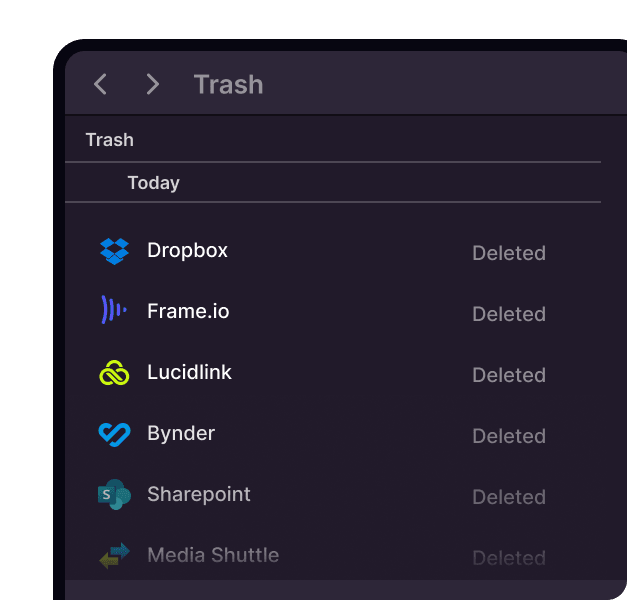The image size is (627, 600).
Task: Select the Sharepoint item name
Action: click(199, 494)
